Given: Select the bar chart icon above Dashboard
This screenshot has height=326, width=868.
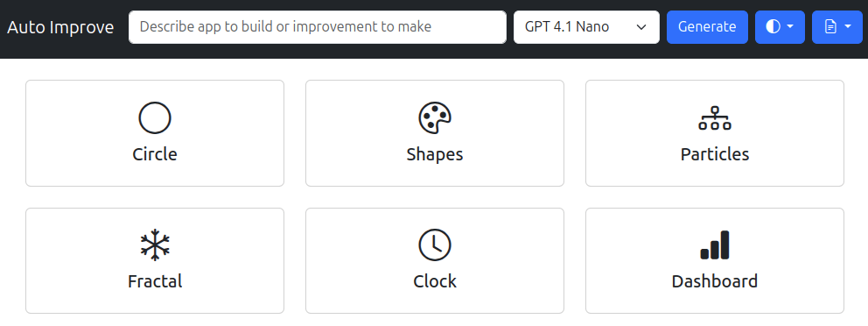Looking at the screenshot, I should click(x=715, y=245).
